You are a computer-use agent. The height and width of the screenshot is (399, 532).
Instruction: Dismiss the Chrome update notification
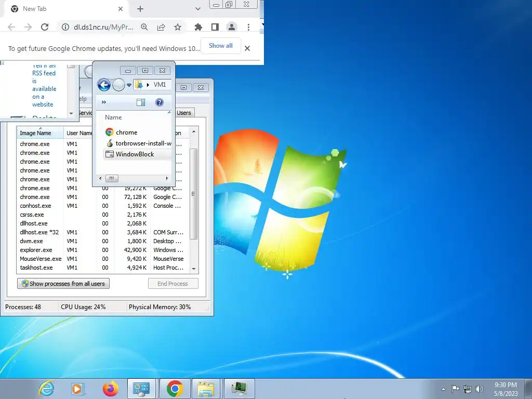pyautogui.click(x=247, y=48)
